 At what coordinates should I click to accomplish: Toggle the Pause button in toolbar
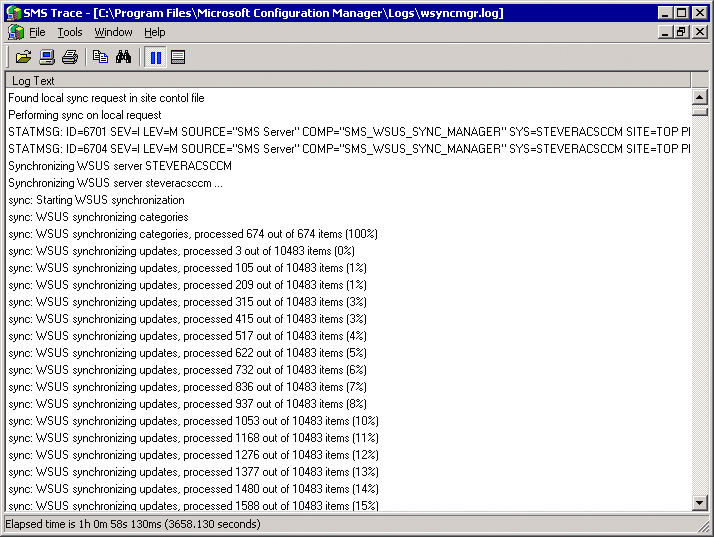pos(155,57)
